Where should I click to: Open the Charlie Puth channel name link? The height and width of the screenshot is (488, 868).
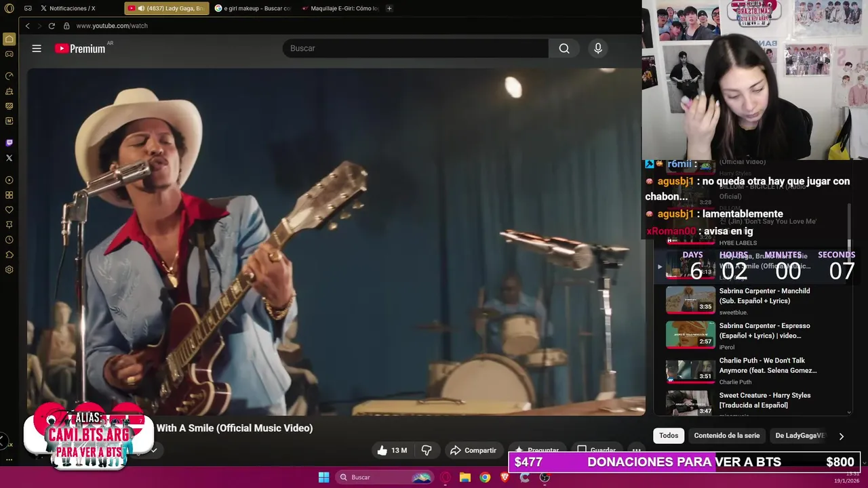736,382
